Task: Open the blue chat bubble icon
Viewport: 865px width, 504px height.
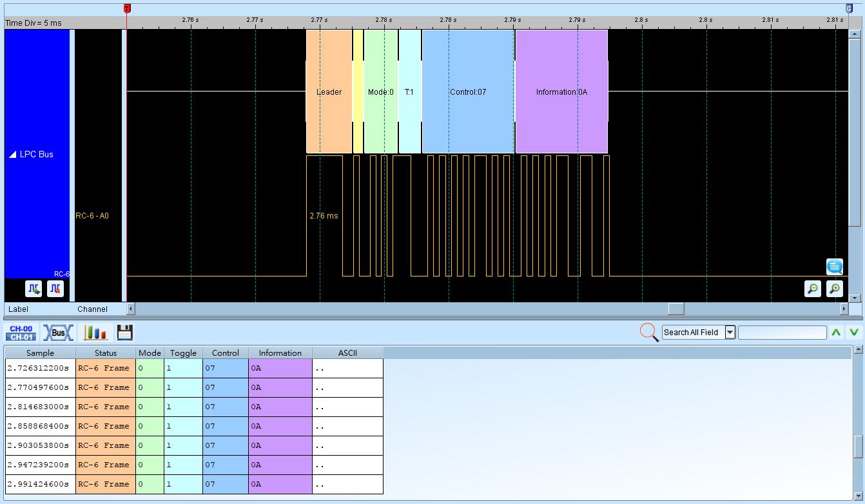Action: [x=835, y=266]
